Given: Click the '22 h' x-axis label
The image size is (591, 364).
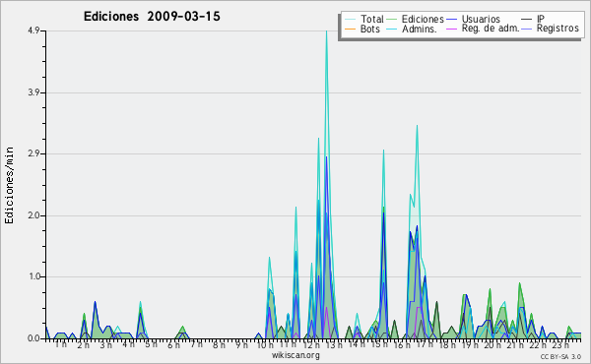Looking at the screenshot, I should coord(538,344).
